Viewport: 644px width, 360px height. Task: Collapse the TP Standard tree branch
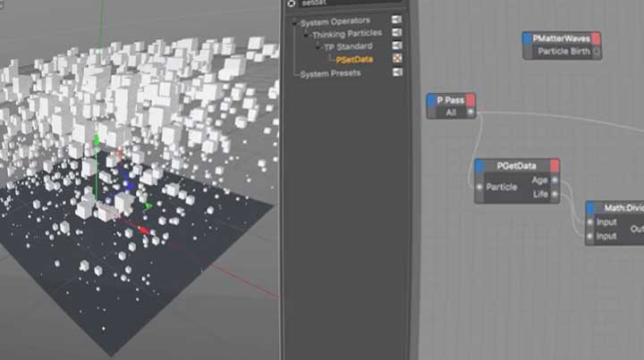318,46
